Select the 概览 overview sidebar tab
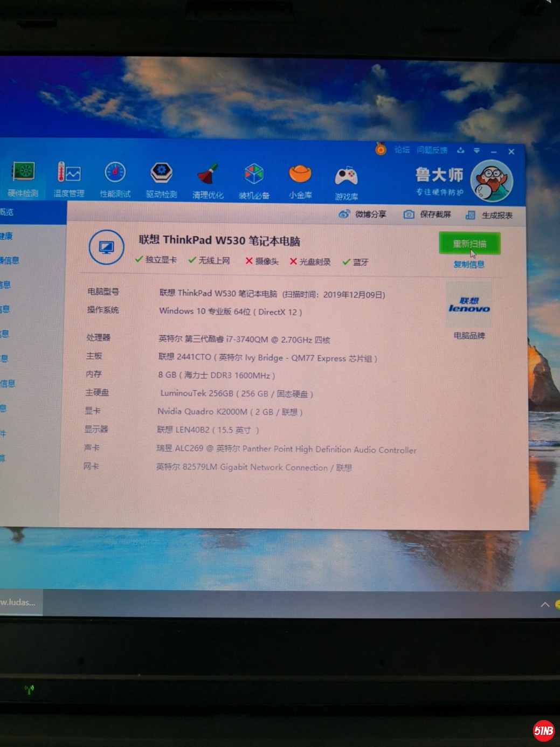This screenshot has height=747, width=560. (8, 212)
